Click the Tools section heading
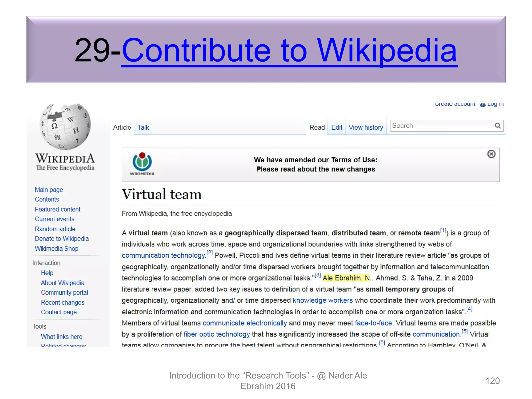 pyautogui.click(x=39, y=327)
